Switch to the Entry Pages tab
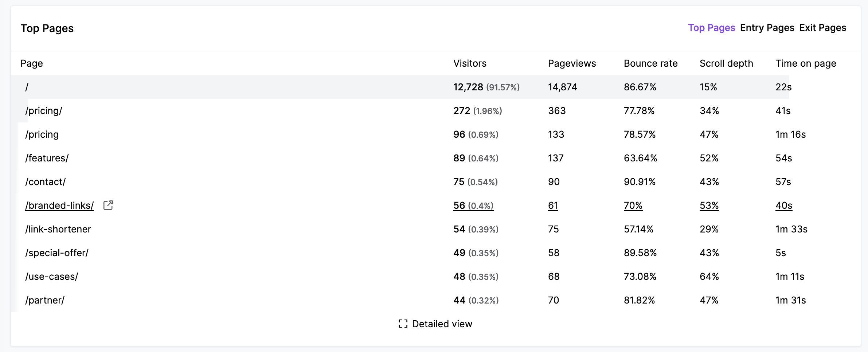The image size is (868, 352). click(767, 27)
